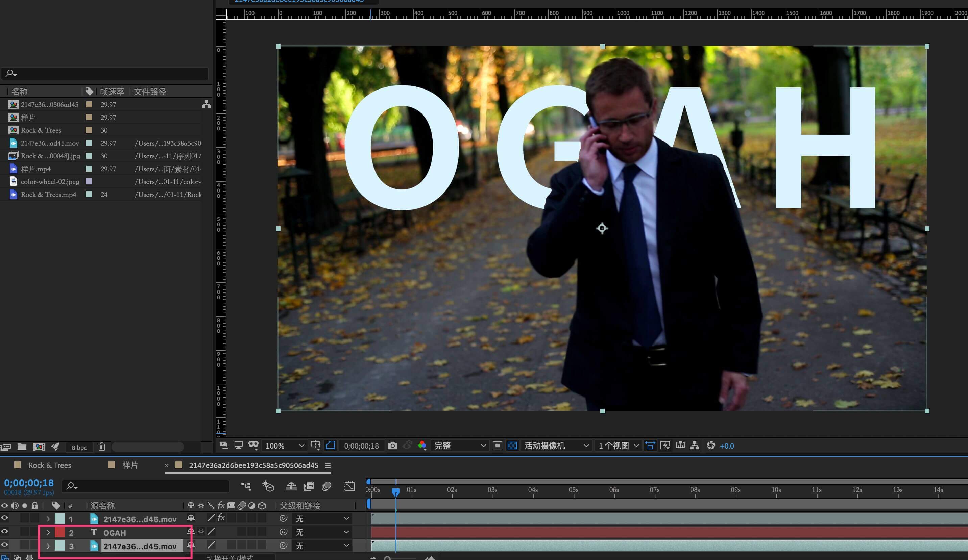Open the 100% magnification dropdown

pos(284,446)
